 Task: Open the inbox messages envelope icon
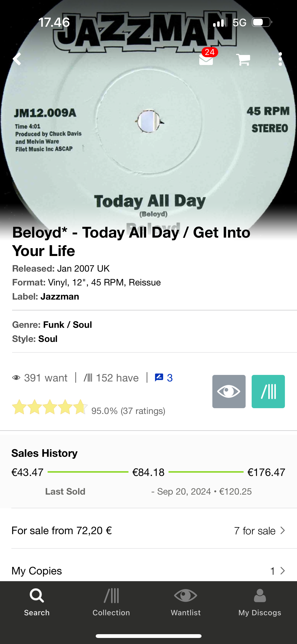pyautogui.click(x=206, y=59)
